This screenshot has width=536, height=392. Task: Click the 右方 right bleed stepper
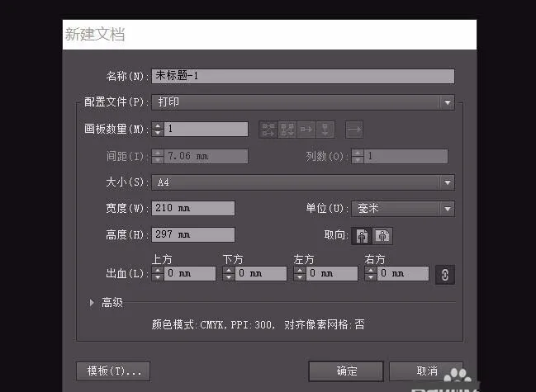coord(371,273)
